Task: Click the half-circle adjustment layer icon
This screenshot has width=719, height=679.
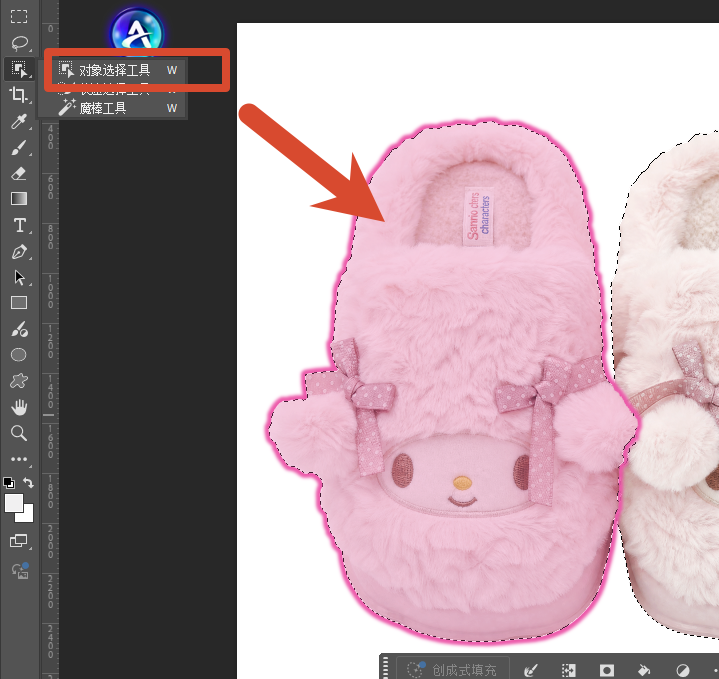Action: pyautogui.click(x=683, y=670)
